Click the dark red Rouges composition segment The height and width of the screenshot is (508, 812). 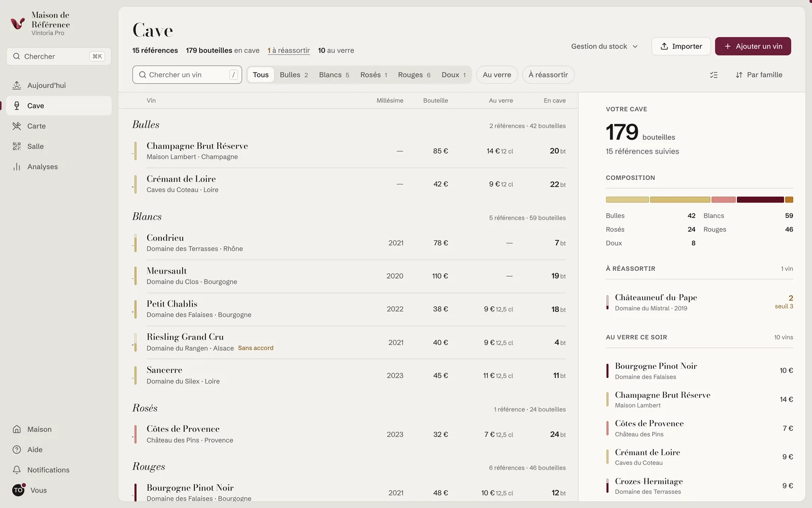pyautogui.click(x=760, y=200)
